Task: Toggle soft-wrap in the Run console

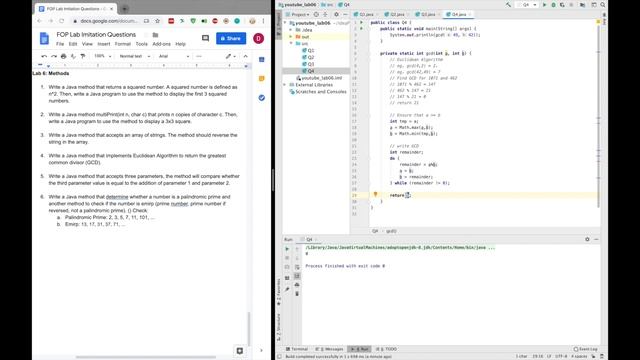Action: 297,267
